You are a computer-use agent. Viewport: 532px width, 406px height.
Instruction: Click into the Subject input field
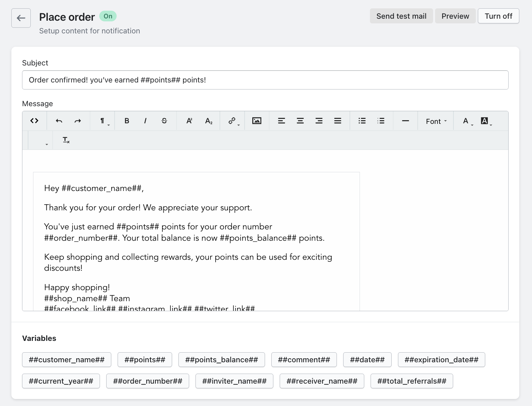point(265,80)
